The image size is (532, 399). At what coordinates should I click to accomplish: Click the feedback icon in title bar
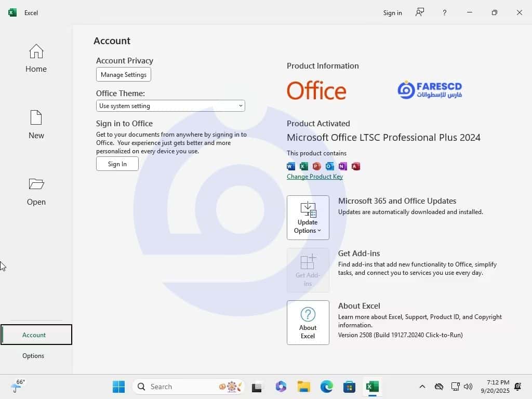pyautogui.click(x=420, y=12)
